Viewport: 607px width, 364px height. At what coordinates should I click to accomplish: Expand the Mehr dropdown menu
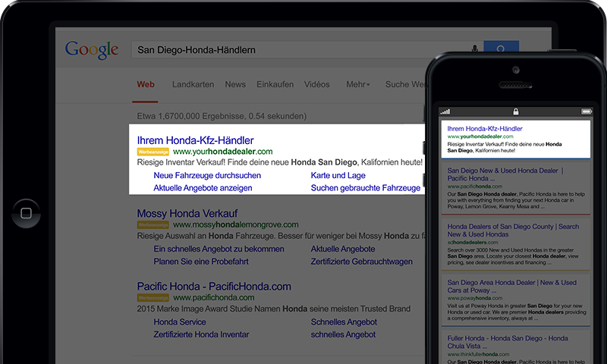pyautogui.click(x=357, y=84)
